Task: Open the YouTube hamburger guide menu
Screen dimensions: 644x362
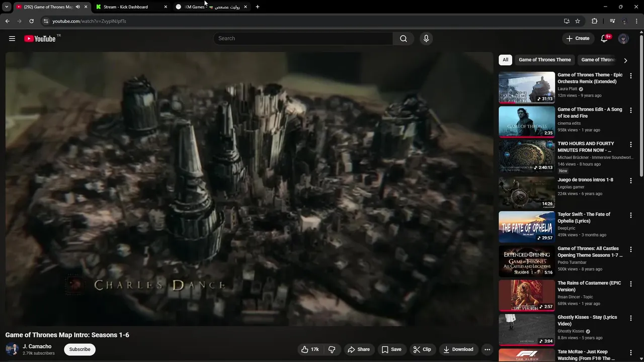Action: tap(12, 39)
